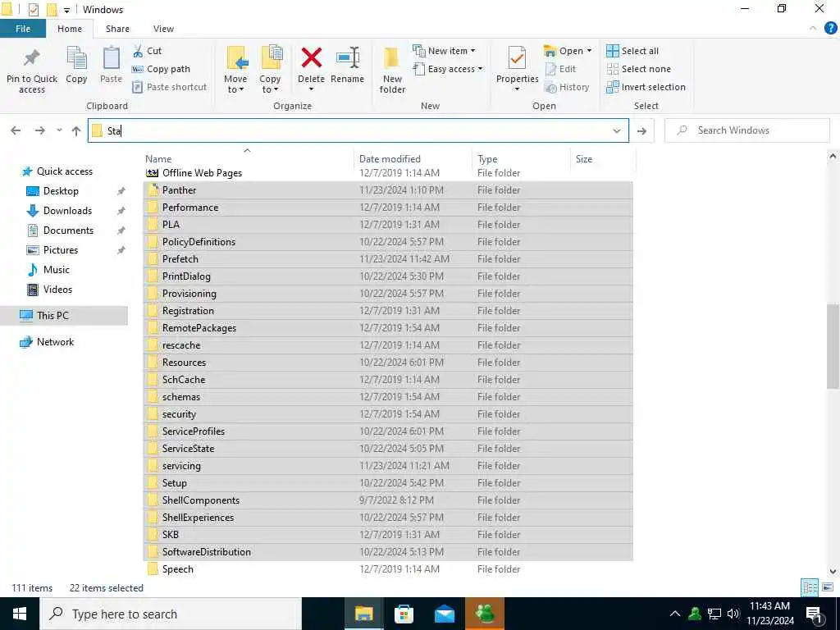Go forward with the right arrow
The width and height of the screenshot is (840, 630).
(40, 130)
